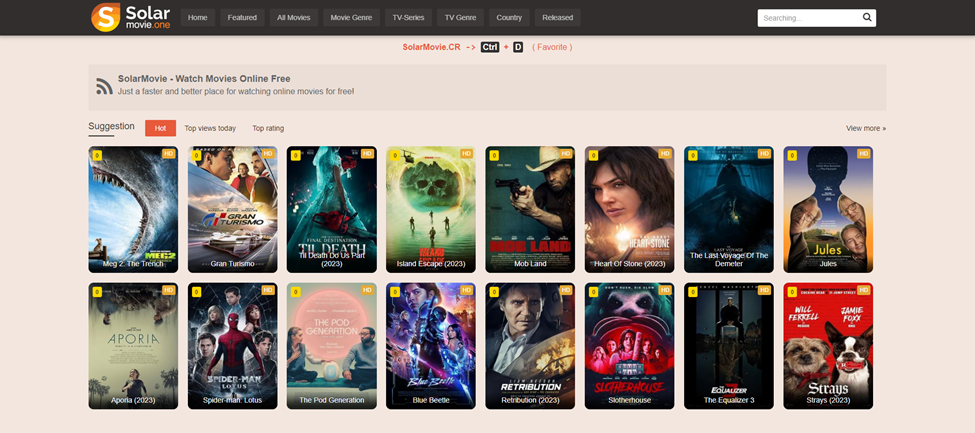This screenshot has width=975, height=433.
Task: Open All Movies in navigation
Action: pos(293,17)
